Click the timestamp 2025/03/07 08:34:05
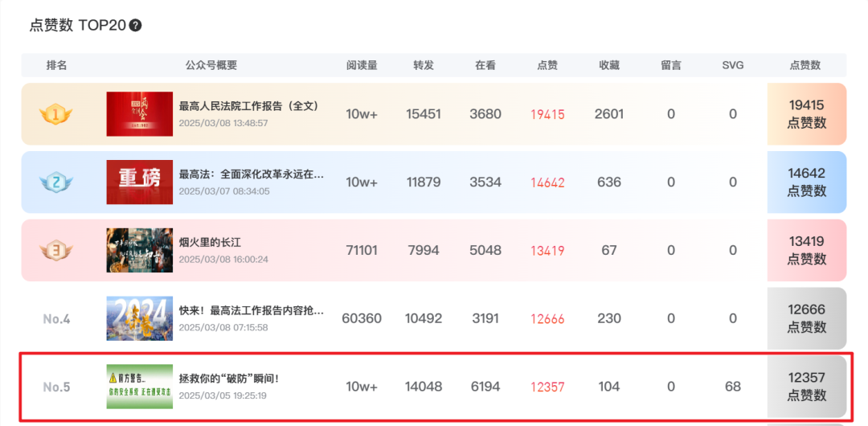868x426 pixels. click(x=224, y=191)
